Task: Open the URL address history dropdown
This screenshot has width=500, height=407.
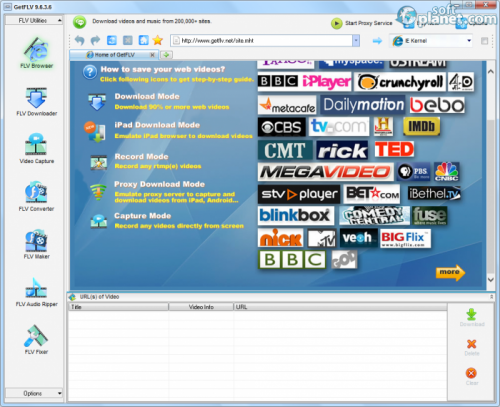Action: (x=356, y=41)
